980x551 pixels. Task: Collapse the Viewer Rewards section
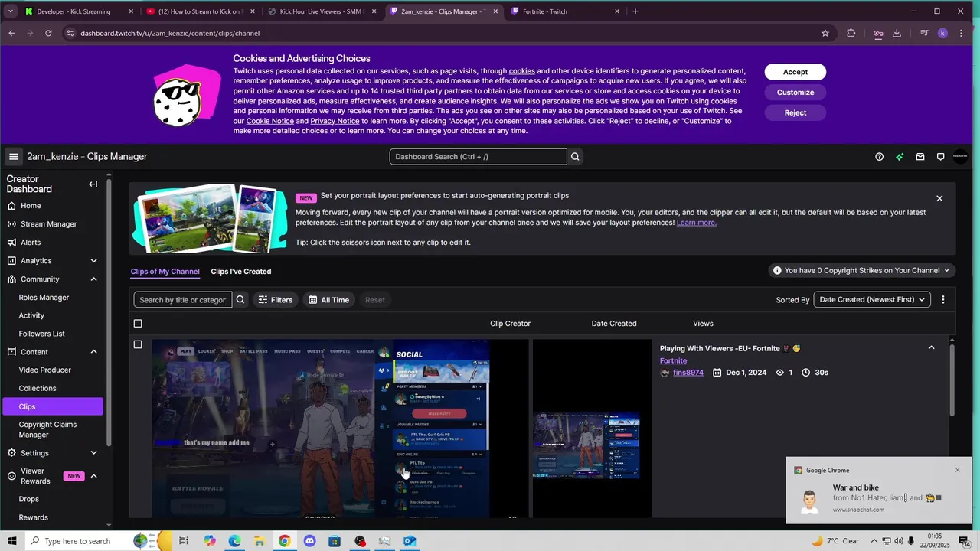(x=93, y=476)
